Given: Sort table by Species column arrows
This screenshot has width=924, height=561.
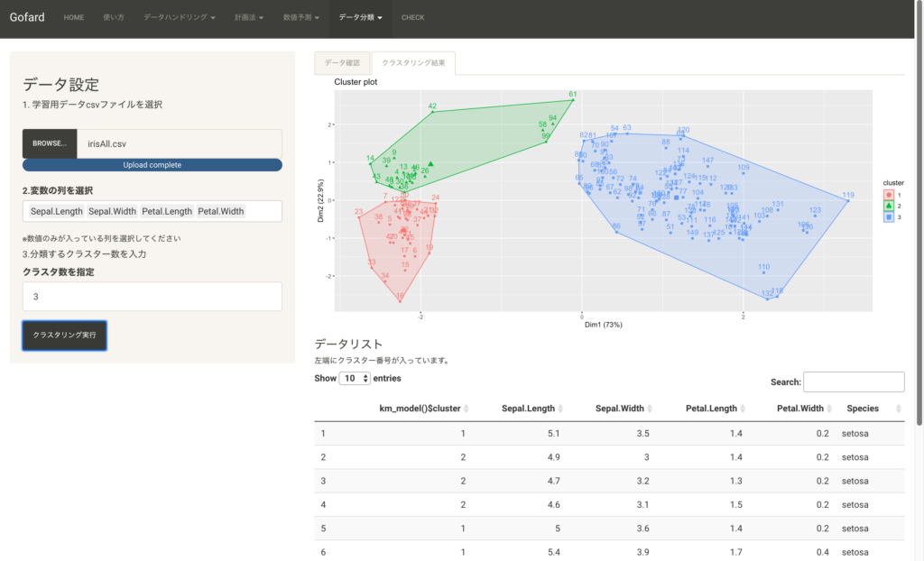Looking at the screenshot, I should [x=898, y=409].
